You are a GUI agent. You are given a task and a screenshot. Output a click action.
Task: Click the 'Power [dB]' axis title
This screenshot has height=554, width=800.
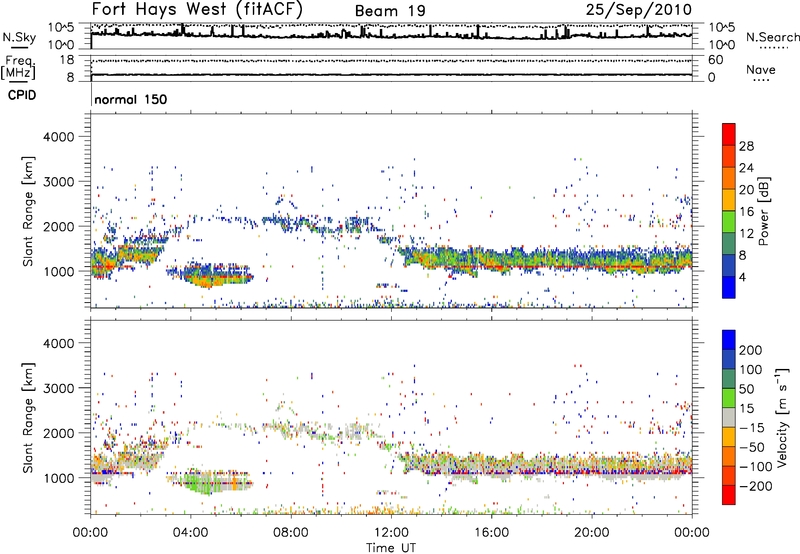pyautogui.click(x=763, y=211)
